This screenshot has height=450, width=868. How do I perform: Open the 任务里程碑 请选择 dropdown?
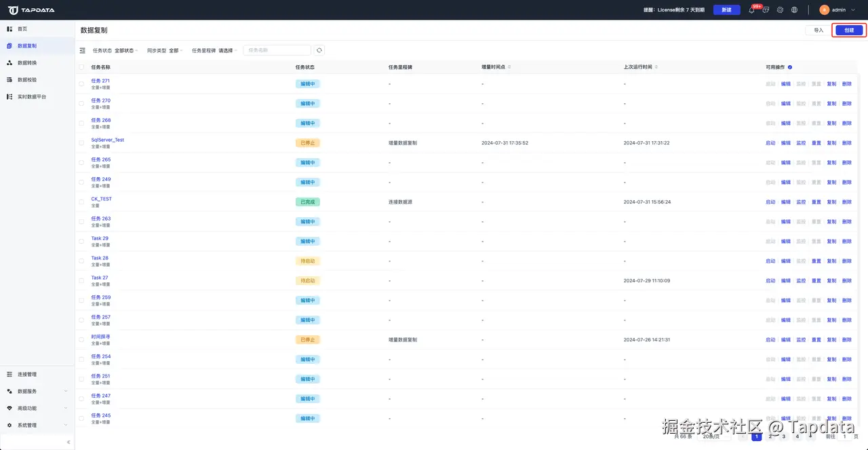(x=228, y=50)
